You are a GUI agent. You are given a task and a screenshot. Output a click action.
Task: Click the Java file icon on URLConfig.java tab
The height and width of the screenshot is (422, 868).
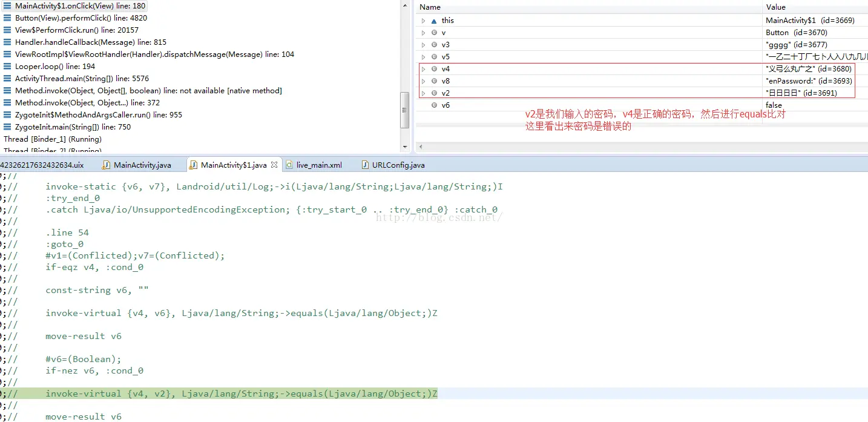pyautogui.click(x=365, y=165)
